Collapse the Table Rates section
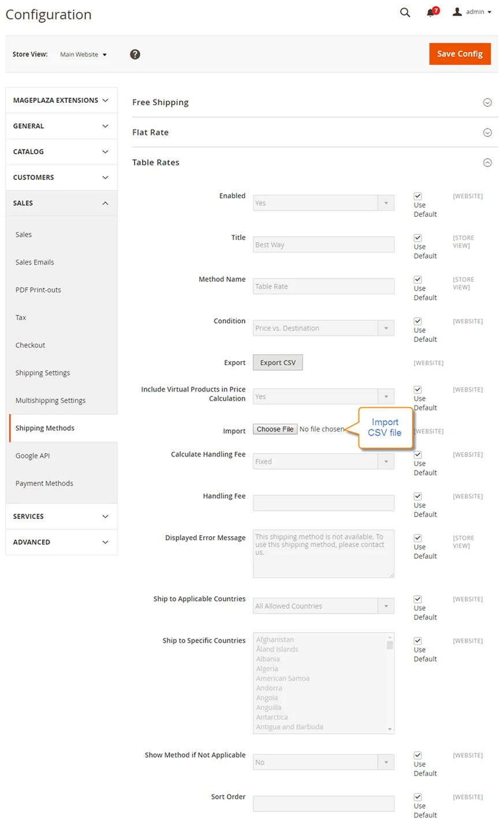Image resolution: width=504 pixels, height=832 pixels. [x=487, y=162]
